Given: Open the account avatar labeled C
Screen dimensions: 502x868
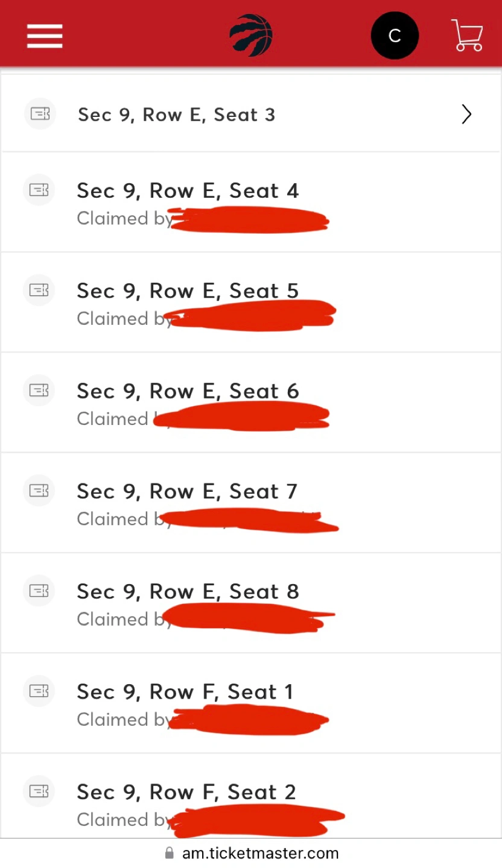Looking at the screenshot, I should [x=395, y=36].
